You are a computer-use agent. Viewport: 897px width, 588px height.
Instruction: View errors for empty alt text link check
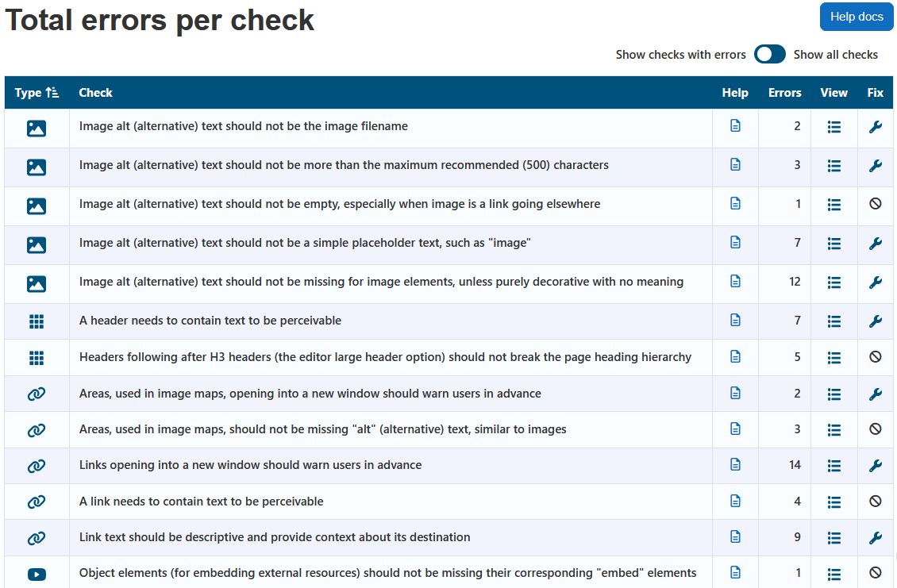[834, 205]
